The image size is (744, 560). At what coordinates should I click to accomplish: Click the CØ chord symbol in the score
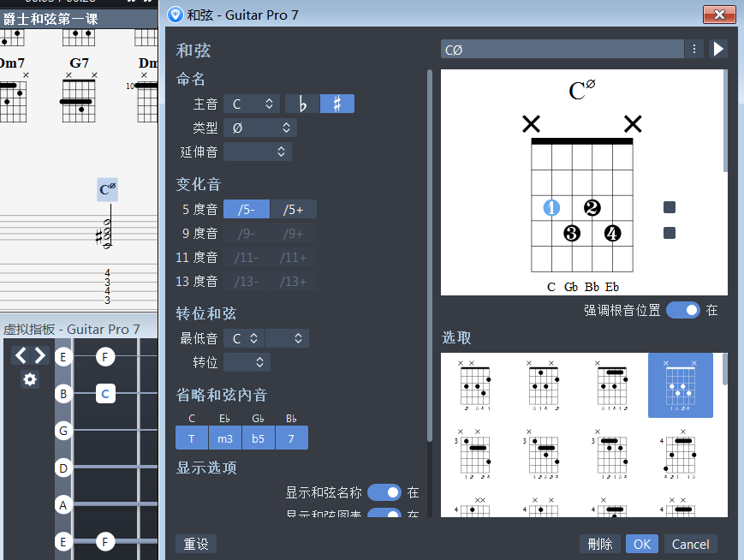[105, 189]
